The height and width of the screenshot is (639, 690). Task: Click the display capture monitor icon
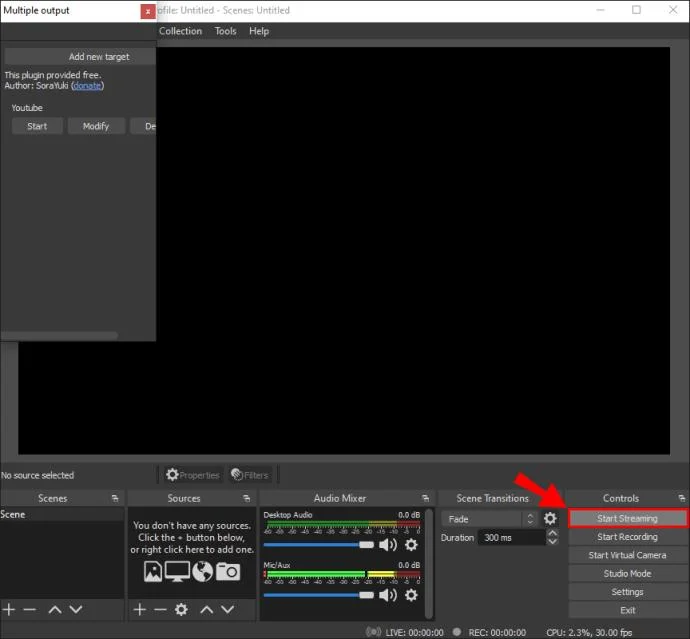177,572
